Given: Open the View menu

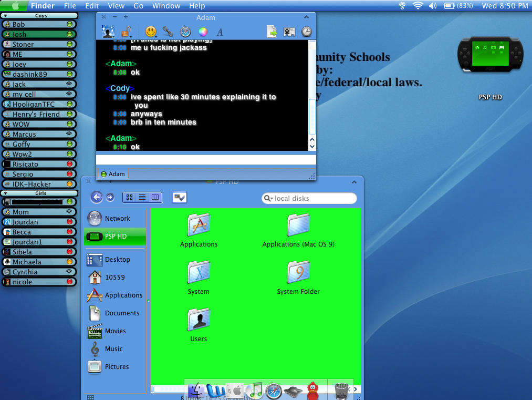Looking at the screenshot, I should (116, 6).
